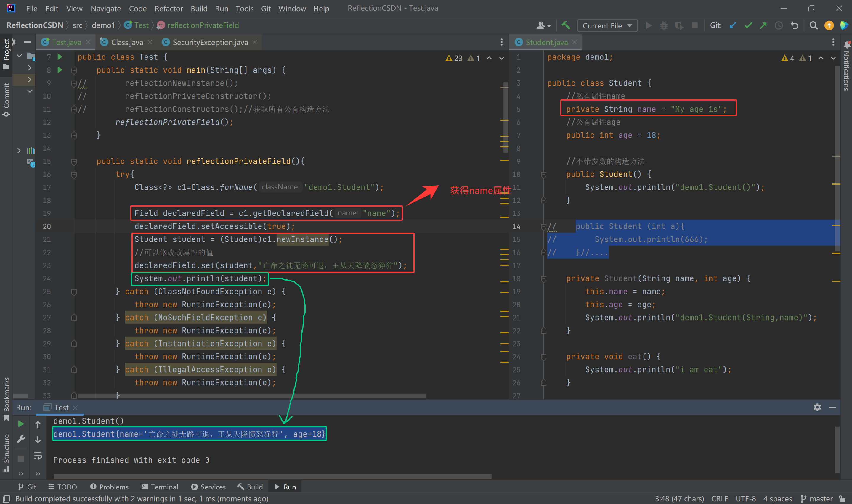The image size is (852, 504).
Task: Toggle soft-wrap in Run console
Action: click(x=38, y=455)
